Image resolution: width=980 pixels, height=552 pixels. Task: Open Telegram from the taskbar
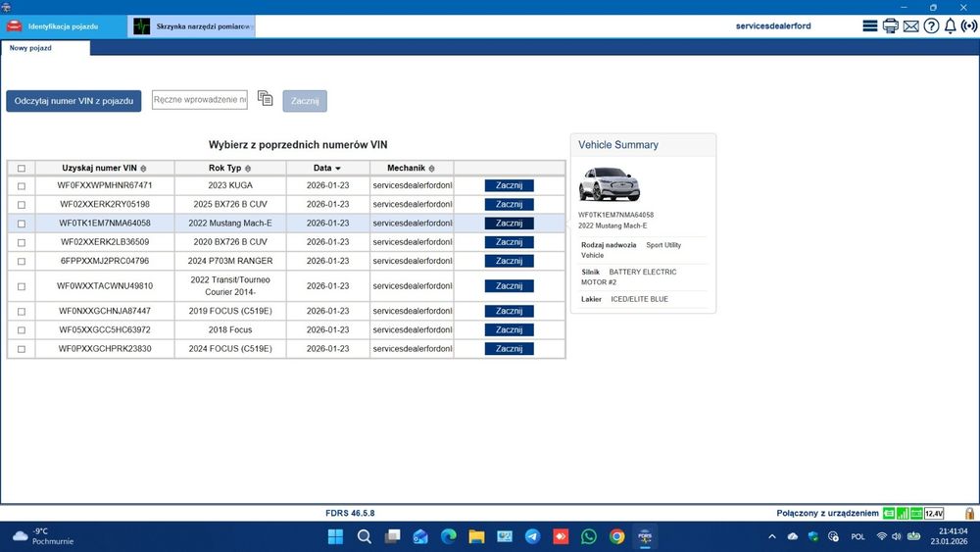click(532, 536)
